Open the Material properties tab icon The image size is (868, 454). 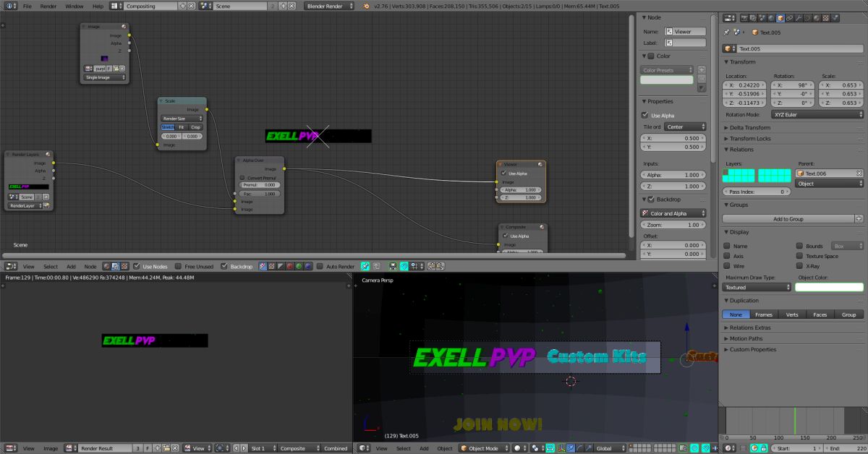[817, 17]
